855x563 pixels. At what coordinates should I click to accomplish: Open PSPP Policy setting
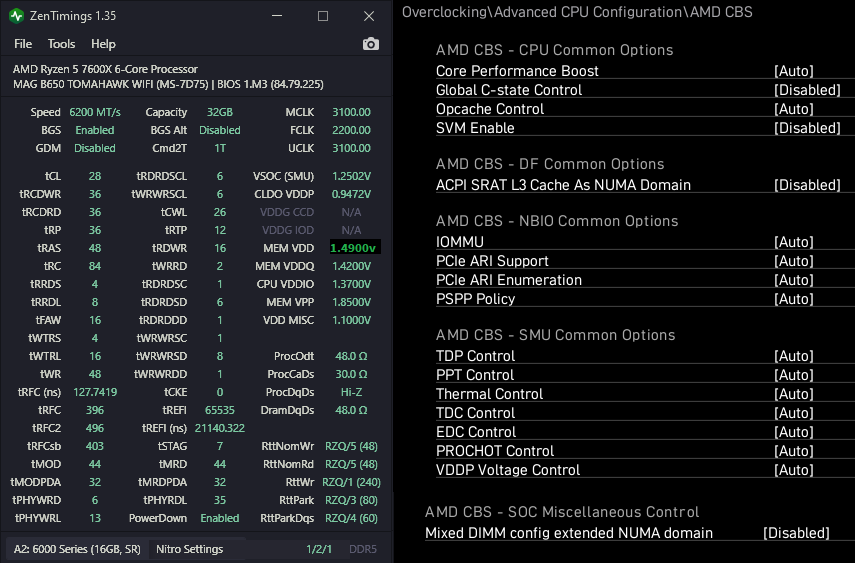(638, 299)
